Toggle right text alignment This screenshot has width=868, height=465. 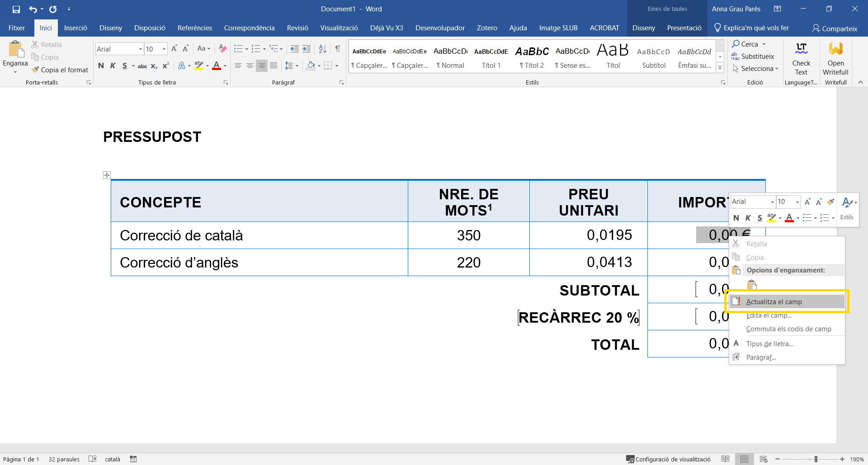click(x=261, y=66)
